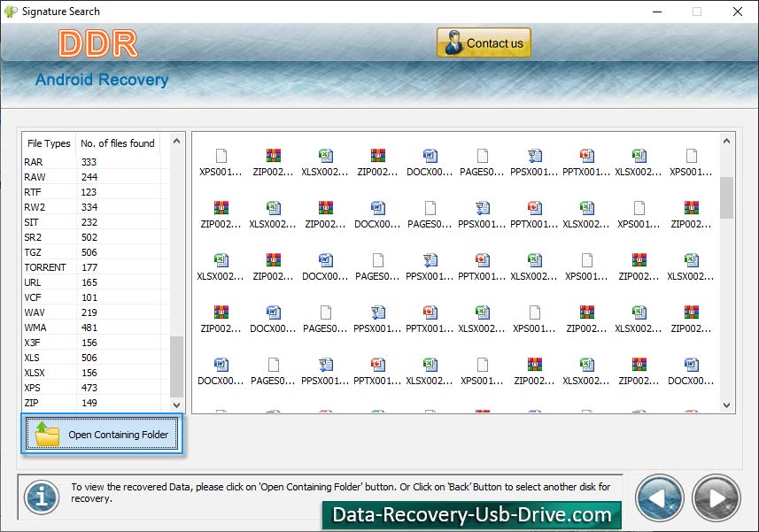Select the RW2 file type row
The height and width of the screenshot is (532, 759).
click(96, 206)
